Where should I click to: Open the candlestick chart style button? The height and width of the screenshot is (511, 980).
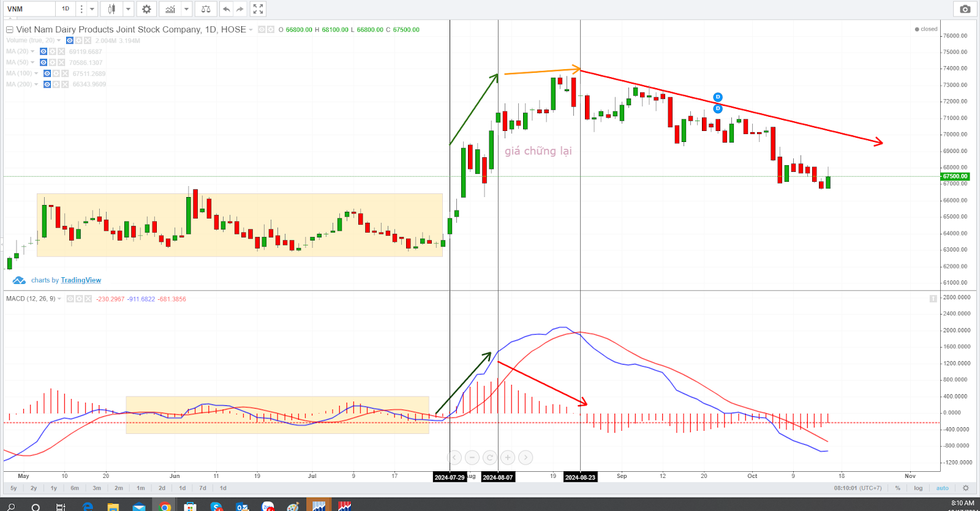click(111, 9)
